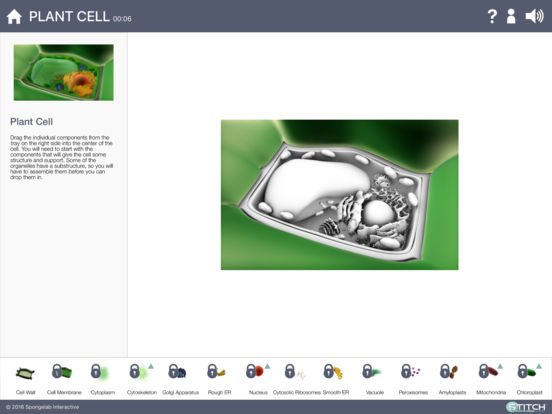Choose the locked Cytosolic Ribosomes component
552x414 pixels.
point(295,372)
